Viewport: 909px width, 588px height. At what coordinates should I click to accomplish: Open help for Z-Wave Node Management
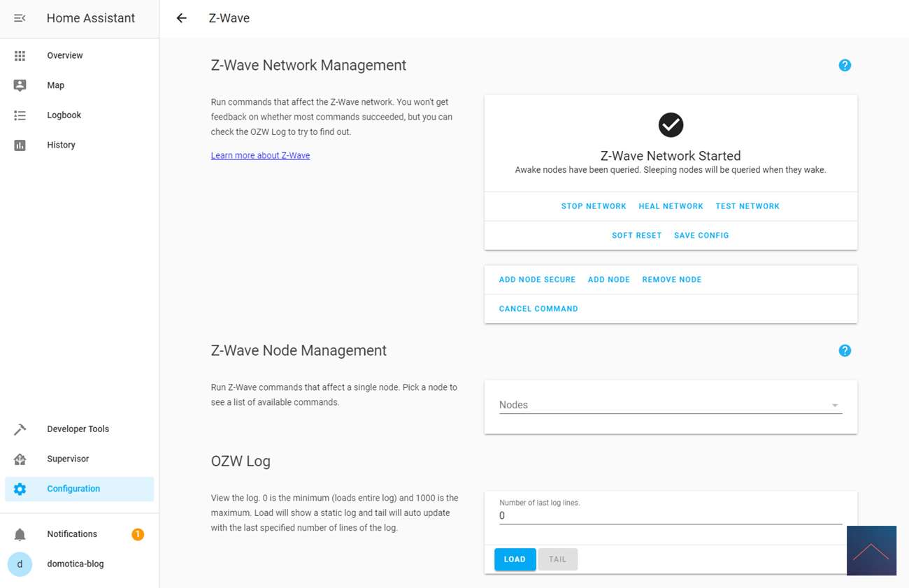[845, 350]
